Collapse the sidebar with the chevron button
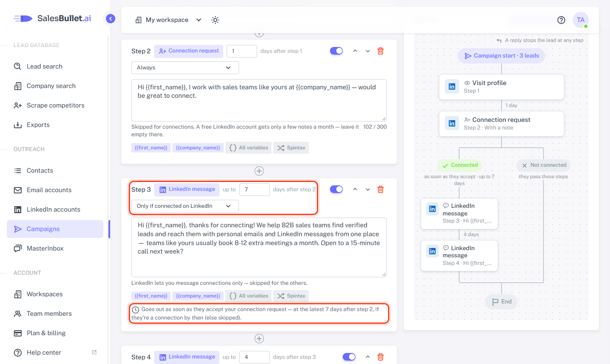This screenshot has width=610, height=364. click(x=111, y=19)
